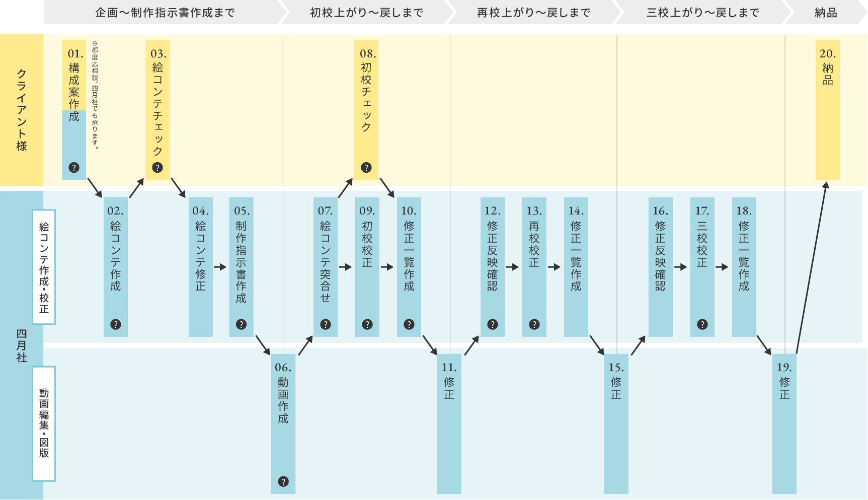Screen dimensions: 868x500
Task: Click help icon on step 06 動画作成
Action: pyautogui.click(x=283, y=481)
